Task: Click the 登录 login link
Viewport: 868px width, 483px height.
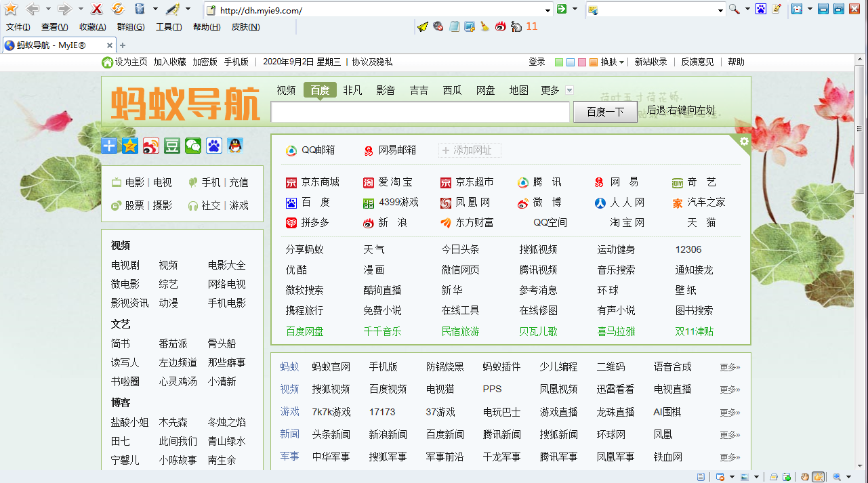Action: coord(537,62)
